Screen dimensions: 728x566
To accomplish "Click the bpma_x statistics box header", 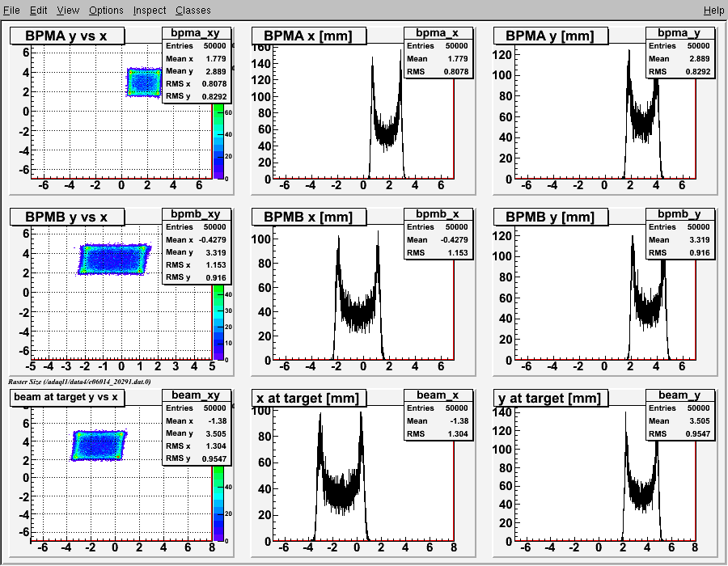I will 438,33.
